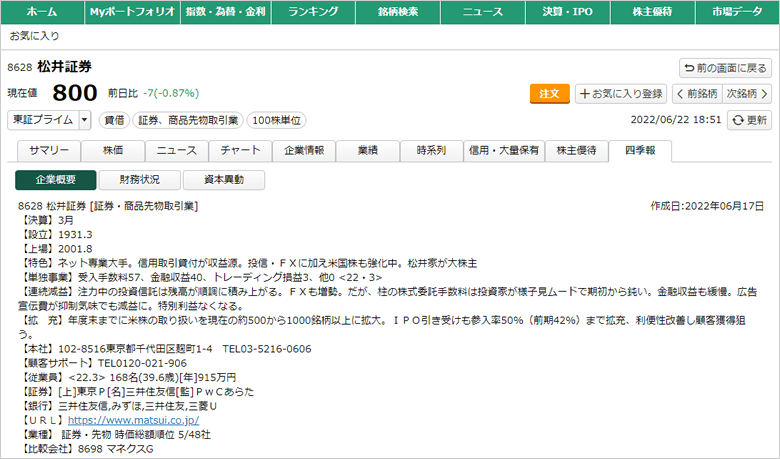Open 市場データ section

click(x=737, y=12)
